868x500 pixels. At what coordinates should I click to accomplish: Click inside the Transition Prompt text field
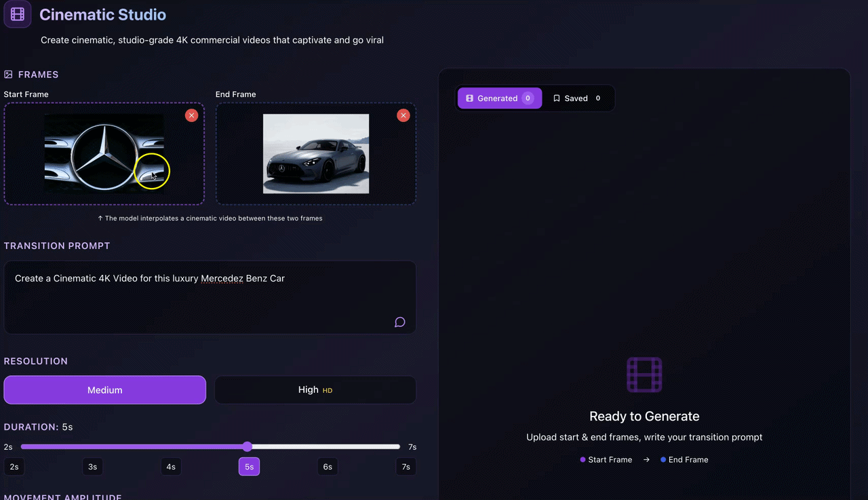210,297
